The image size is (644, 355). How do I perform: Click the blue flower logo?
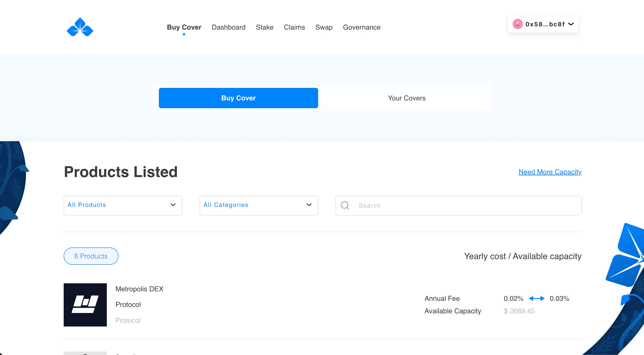[80, 27]
